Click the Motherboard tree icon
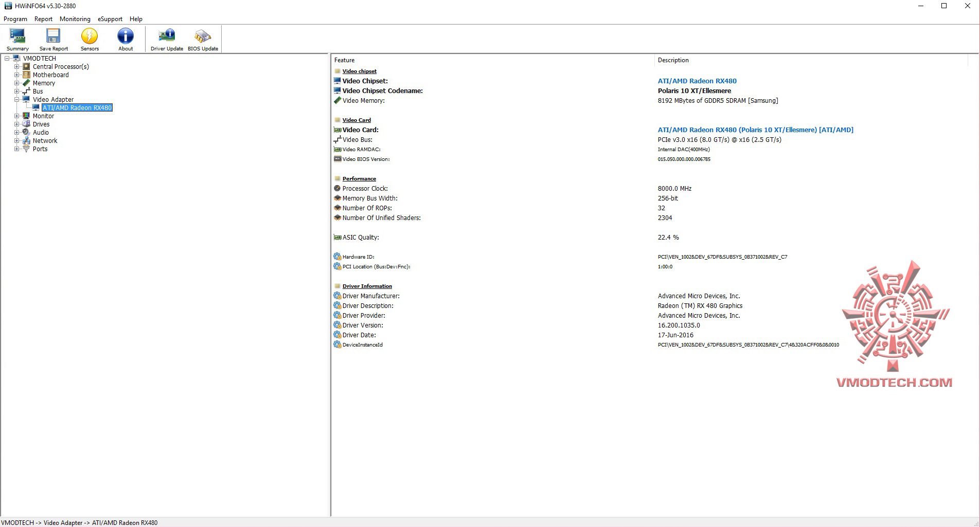 tap(26, 75)
